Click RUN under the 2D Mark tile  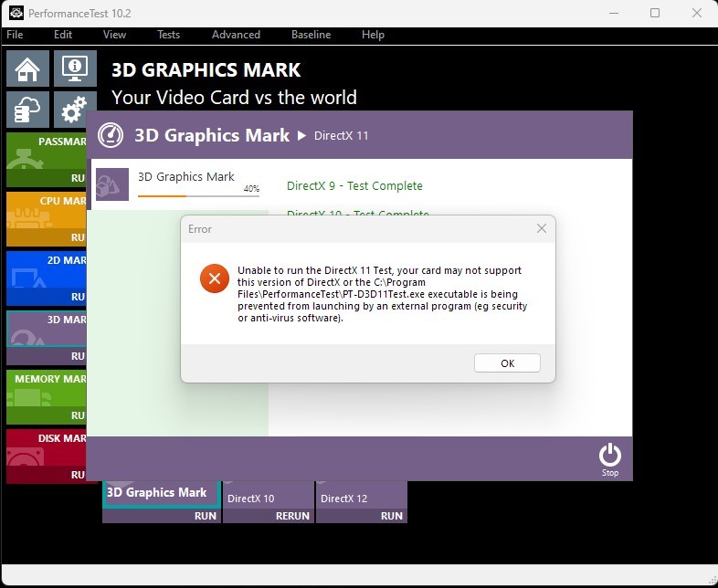(x=78, y=297)
